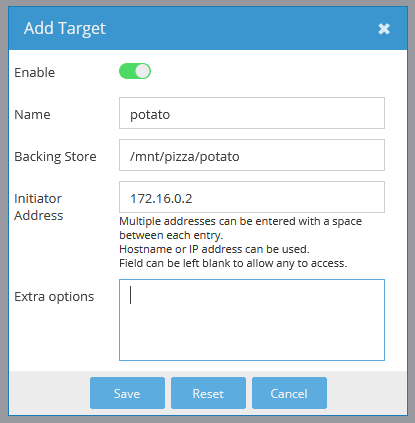Select the 'Add Target' dialog title
The height and width of the screenshot is (423, 415).
[x=65, y=28]
